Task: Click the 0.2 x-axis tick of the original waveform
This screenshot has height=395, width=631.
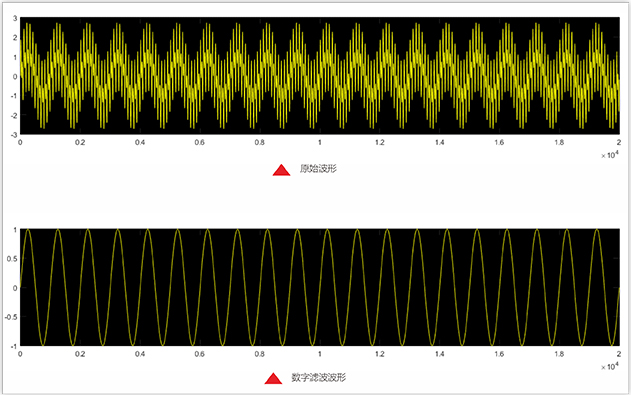Action: pyautogui.click(x=80, y=142)
